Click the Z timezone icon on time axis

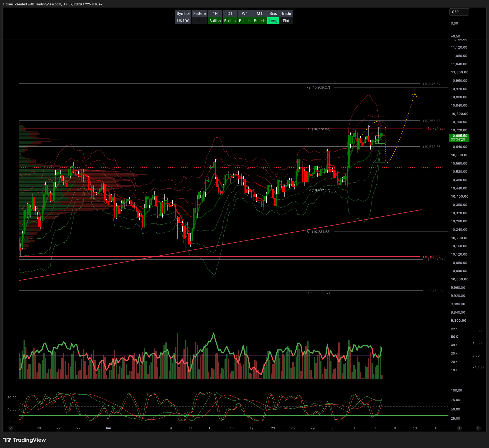pyautogui.click(x=11, y=428)
